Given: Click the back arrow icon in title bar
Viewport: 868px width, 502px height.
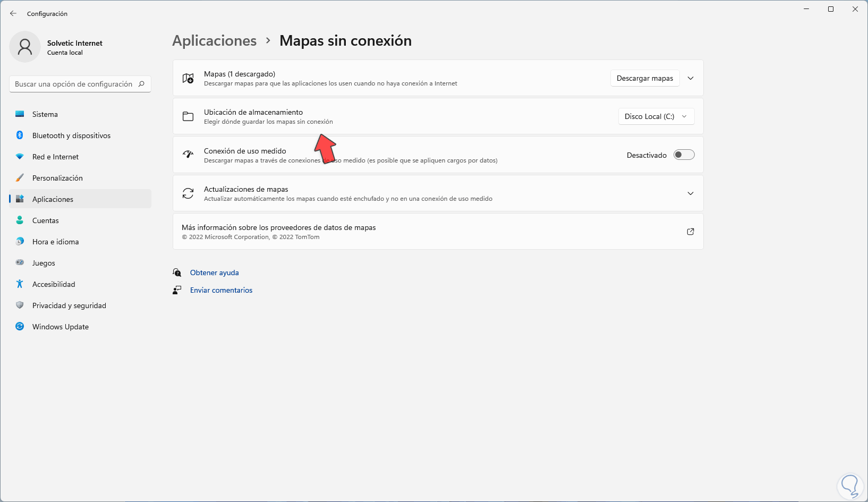Looking at the screenshot, I should point(13,13).
